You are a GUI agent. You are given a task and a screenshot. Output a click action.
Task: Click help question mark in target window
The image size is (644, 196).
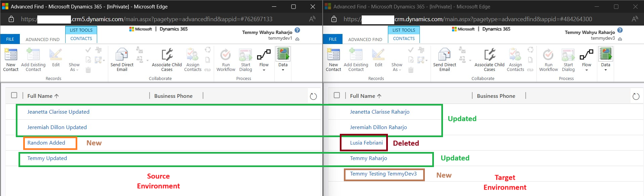coord(620,30)
